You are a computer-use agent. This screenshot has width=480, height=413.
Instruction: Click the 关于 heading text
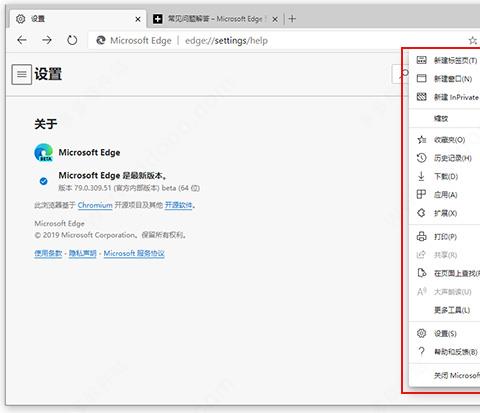[x=46, y=124]
